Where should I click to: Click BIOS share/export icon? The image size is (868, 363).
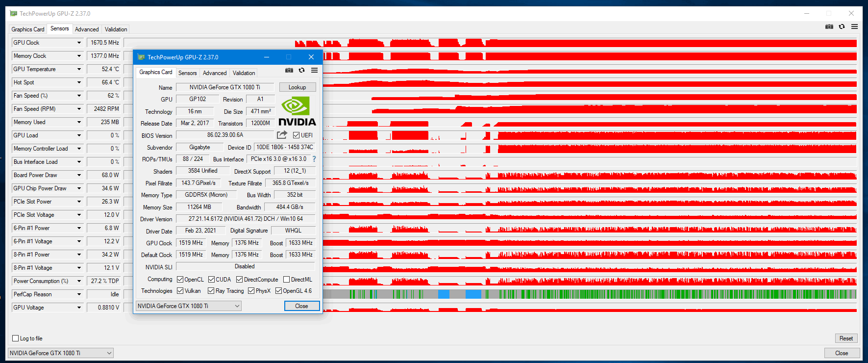pyautogui.click(x=282, y=135)
